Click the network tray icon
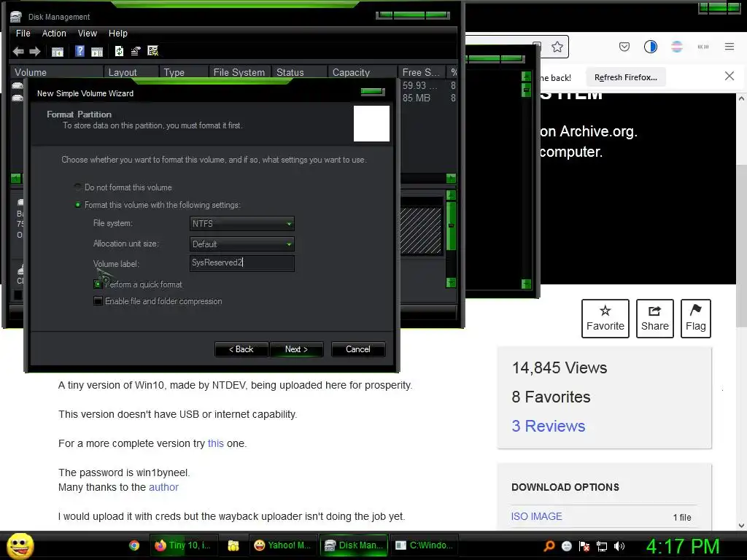The image size is (747, 560). pos(602,546)
